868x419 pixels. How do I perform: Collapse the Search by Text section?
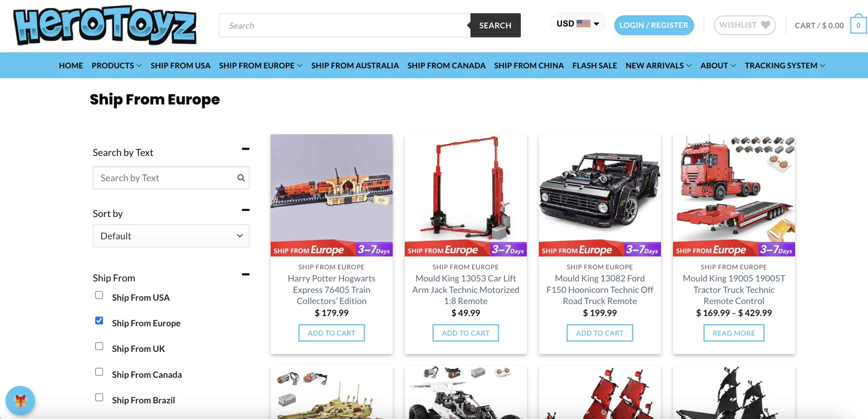pos(245,149)
